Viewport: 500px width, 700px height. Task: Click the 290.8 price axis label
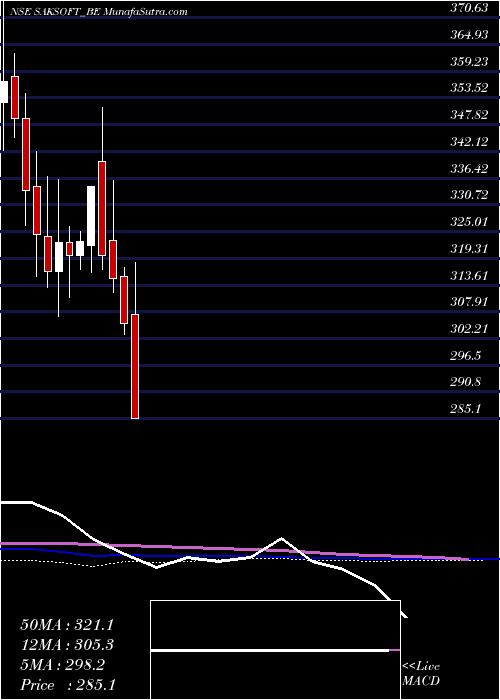[x=466, y=382]
